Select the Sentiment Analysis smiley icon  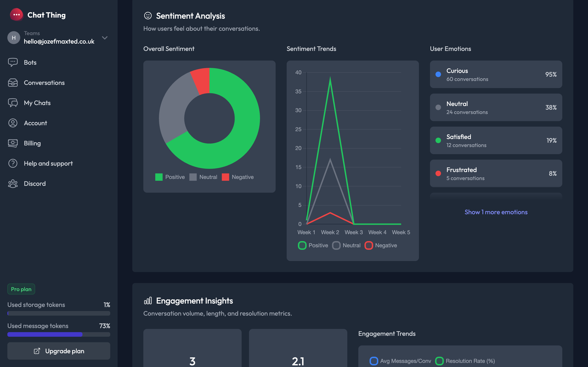tap(147, 16)
